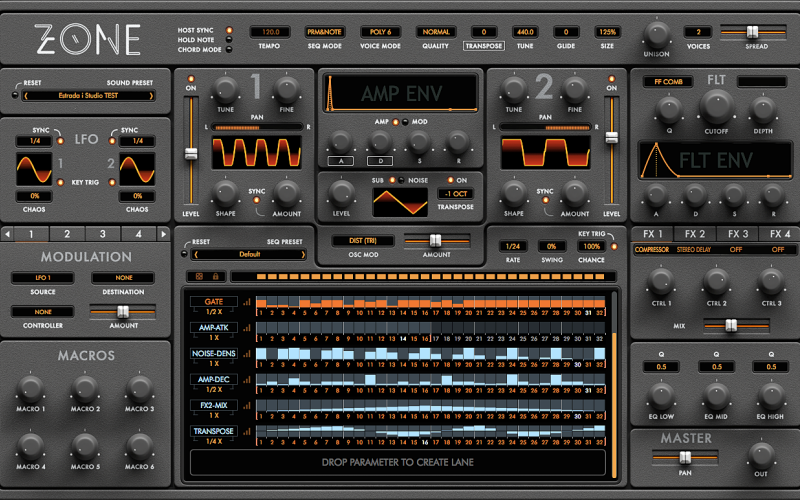Click the amp envelope A knob
Screen dimensions: 800x500
340,142
